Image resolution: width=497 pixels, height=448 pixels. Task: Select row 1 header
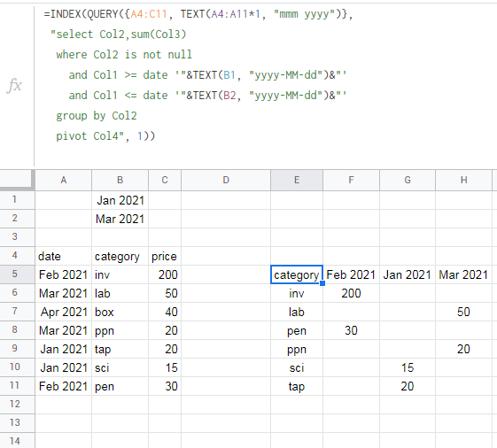click(14, 199)
